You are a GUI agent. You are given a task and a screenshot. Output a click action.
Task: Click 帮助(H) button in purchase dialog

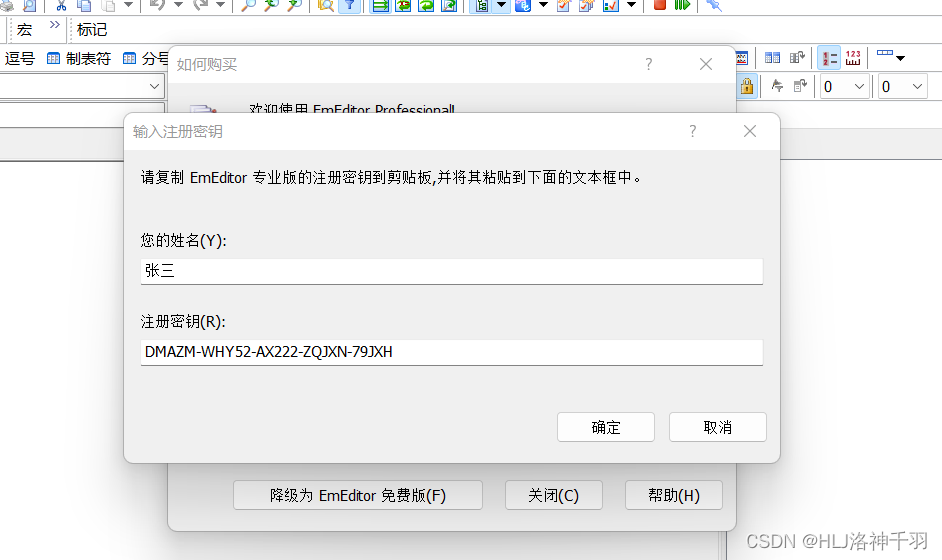673,495
